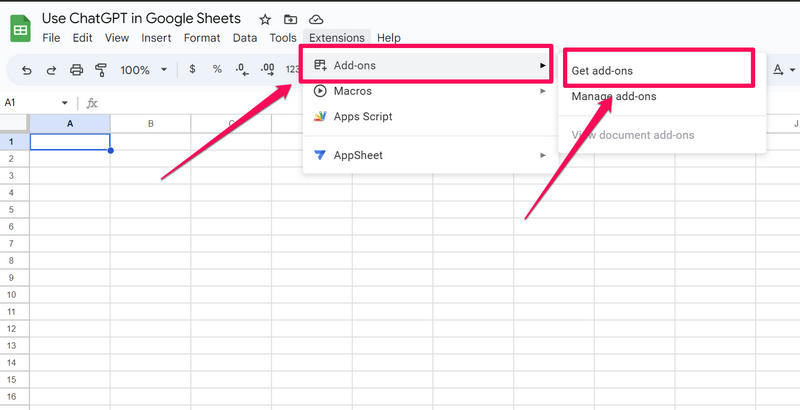Click the select-all corner box
The width and height of the screenshot is (800, 410).
tap(14, 124)
